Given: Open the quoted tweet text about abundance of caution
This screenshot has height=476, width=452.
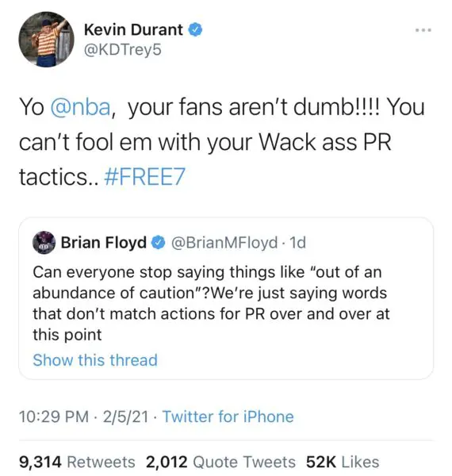Looking at the screenshot, I should pos(211,303).
